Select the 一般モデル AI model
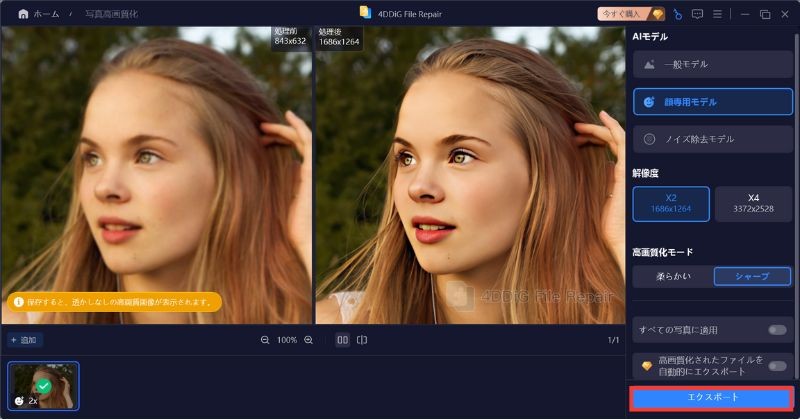This screenshot has height=419, width=800. (x=713, y=64)
